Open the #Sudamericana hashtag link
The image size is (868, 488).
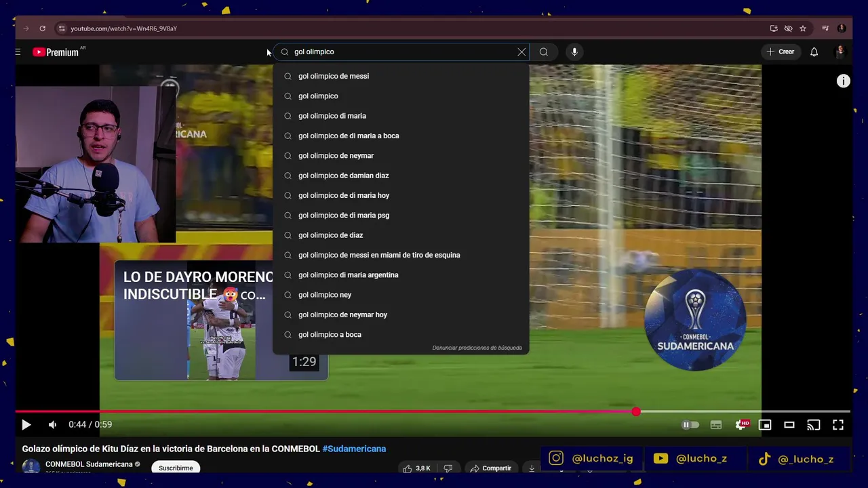click(x=354, y=449)
